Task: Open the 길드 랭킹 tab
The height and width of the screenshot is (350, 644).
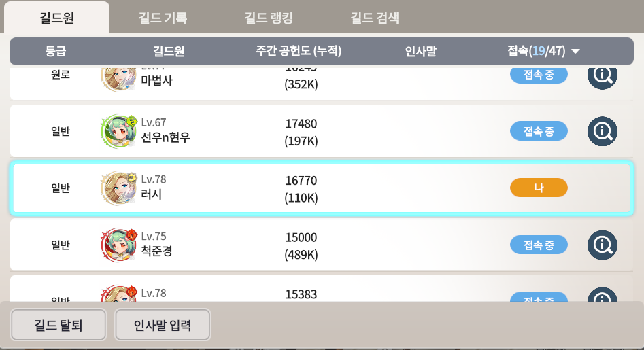Action: coord(269,18)
